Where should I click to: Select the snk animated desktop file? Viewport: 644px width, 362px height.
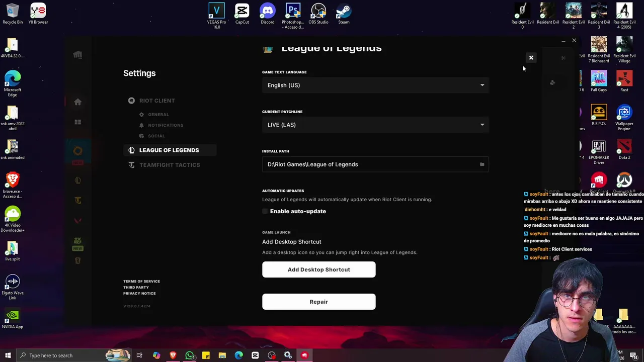[13, 149]
